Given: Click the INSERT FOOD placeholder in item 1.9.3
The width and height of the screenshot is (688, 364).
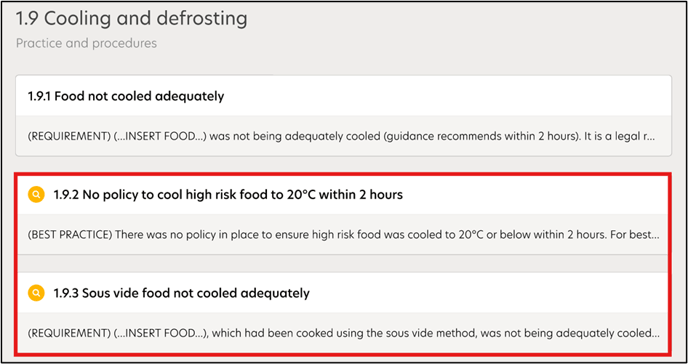Looking at the screenshot, I should [x=161, y=333].
